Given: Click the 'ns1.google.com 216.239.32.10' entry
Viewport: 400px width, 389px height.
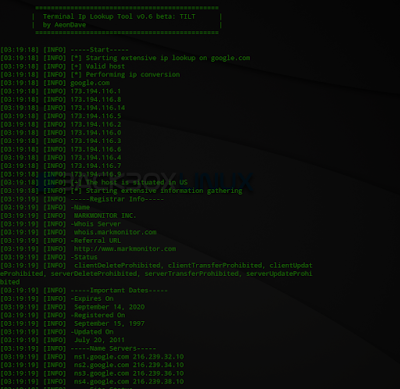Looking at the screenshot, I should coord(129,357).
